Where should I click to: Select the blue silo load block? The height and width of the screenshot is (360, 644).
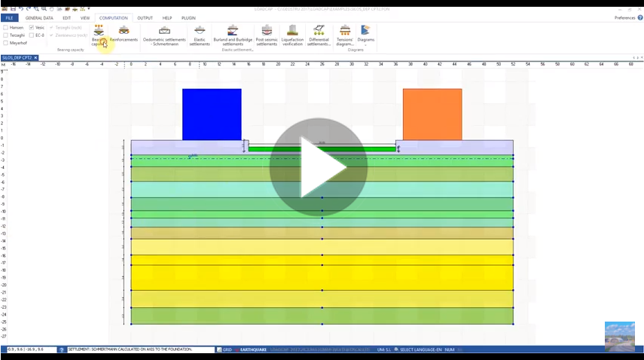(x=212, y=114)
